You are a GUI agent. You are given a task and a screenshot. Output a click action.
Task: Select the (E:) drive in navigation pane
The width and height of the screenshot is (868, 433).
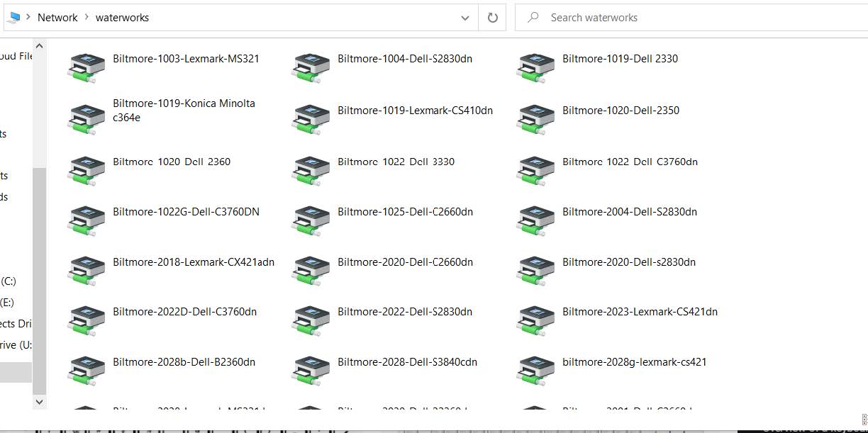click(9, 303)
